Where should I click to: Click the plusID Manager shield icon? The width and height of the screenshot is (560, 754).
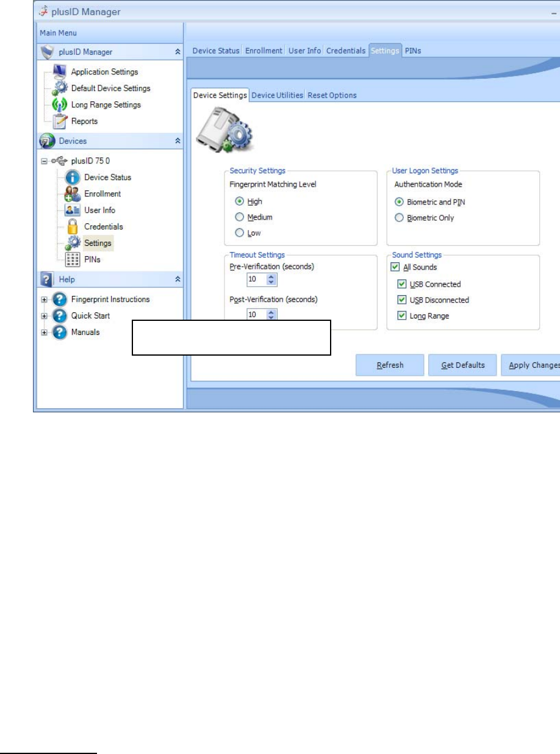pos(47,52)
